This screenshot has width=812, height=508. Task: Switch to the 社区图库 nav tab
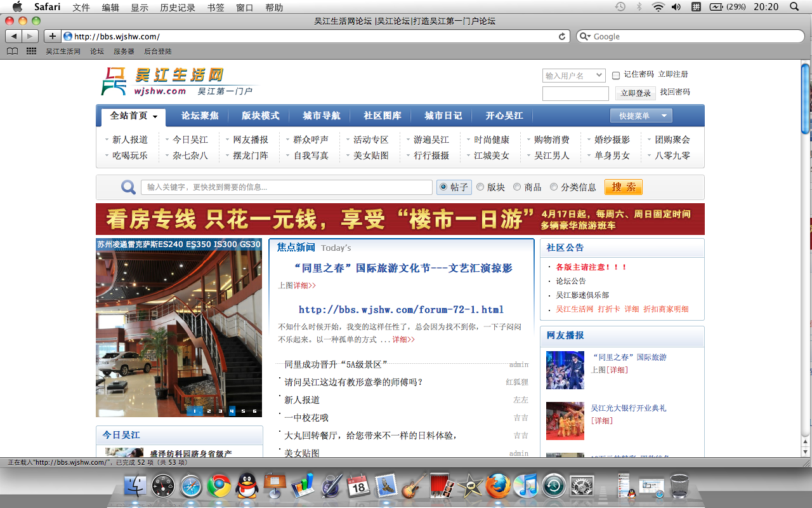(x=383, y=116)
